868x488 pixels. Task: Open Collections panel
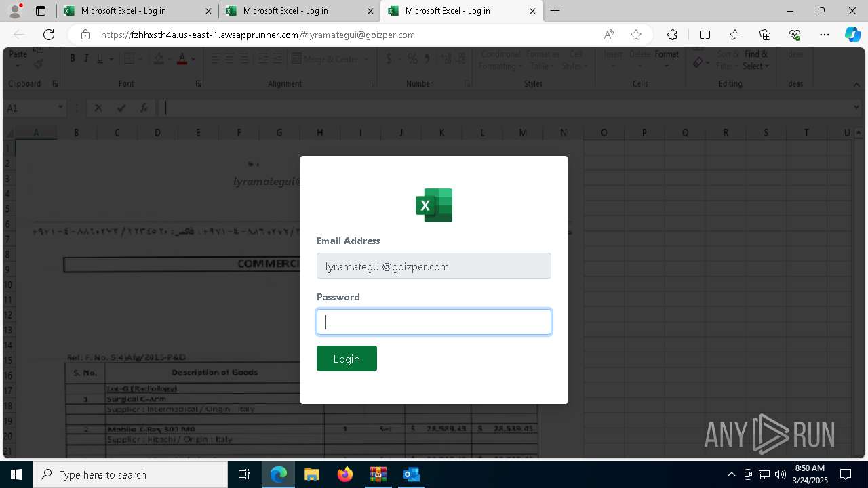click(x=765, y=35)
